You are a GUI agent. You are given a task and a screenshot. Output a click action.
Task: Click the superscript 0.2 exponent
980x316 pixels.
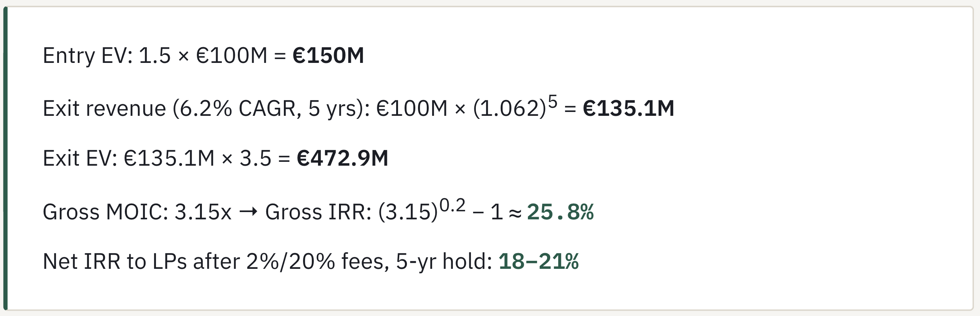(452, 206)
